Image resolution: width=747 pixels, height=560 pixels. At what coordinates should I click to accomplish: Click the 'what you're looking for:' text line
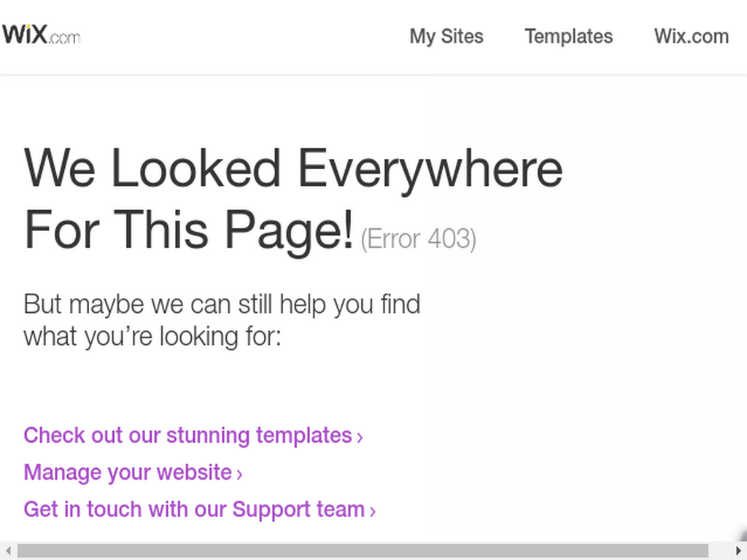point(152,337)
